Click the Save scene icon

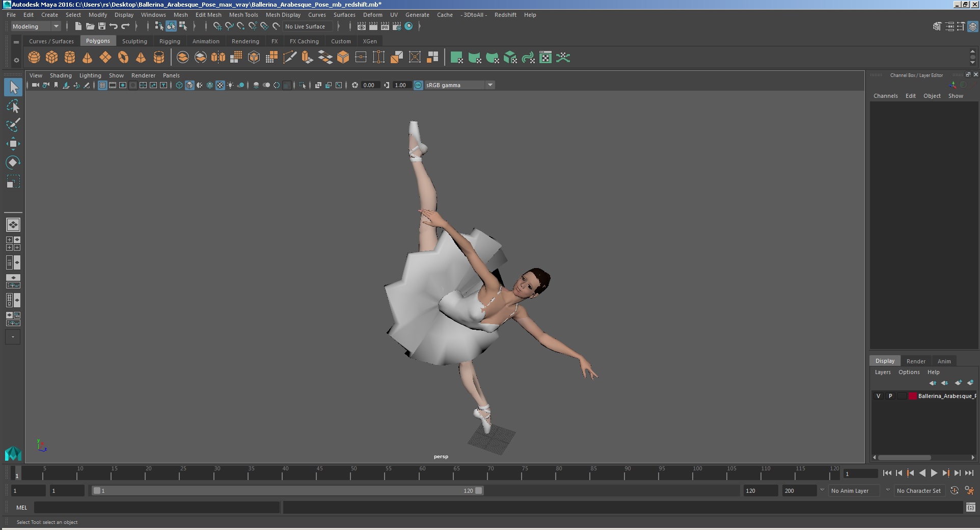tap(102, 26)
